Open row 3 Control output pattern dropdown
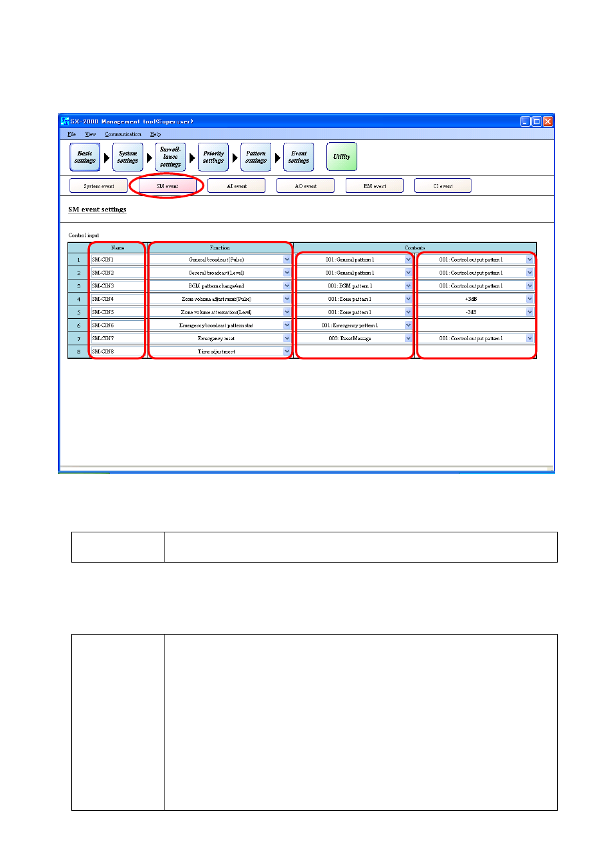Image resolution: width=613 pixels, height=868 pixels. pyautogui.click(x=530, y=286)
